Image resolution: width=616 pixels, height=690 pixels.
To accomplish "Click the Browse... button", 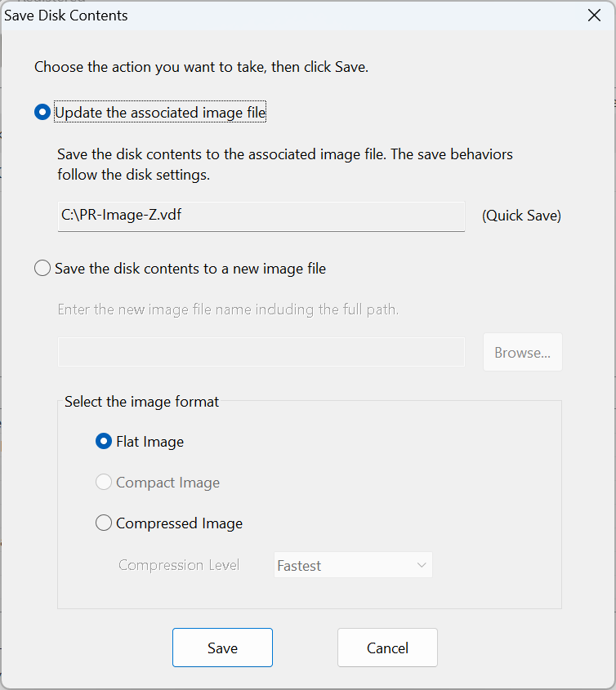I will tap(523, 352).
